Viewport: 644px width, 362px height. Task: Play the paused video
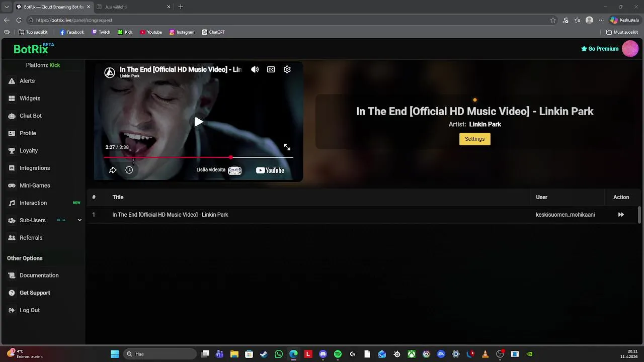[x=199, y=122]
